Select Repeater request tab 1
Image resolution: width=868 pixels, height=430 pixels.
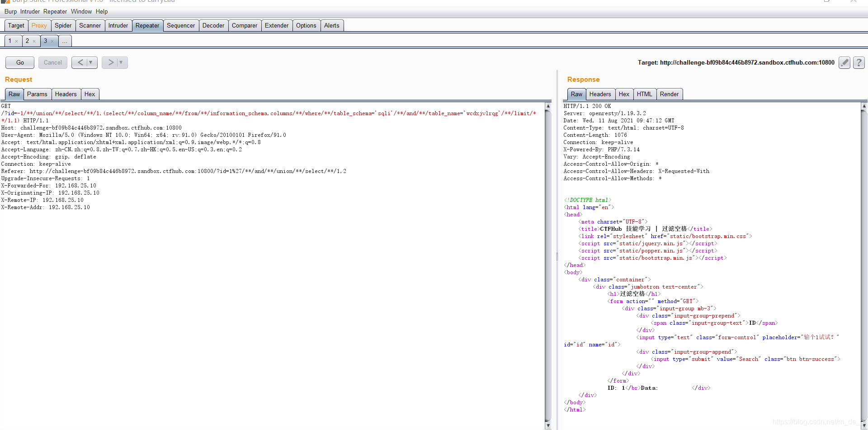10,41
